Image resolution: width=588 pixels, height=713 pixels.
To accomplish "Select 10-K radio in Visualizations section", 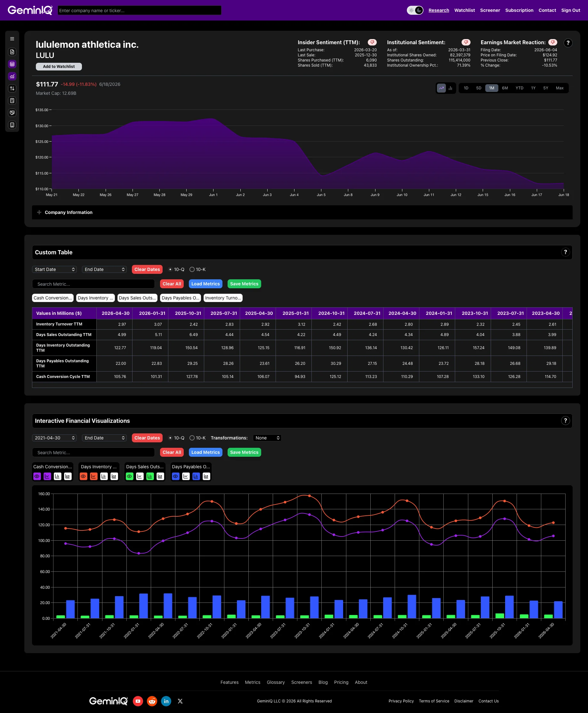I will pyautogui.click(x=192, y=438).
